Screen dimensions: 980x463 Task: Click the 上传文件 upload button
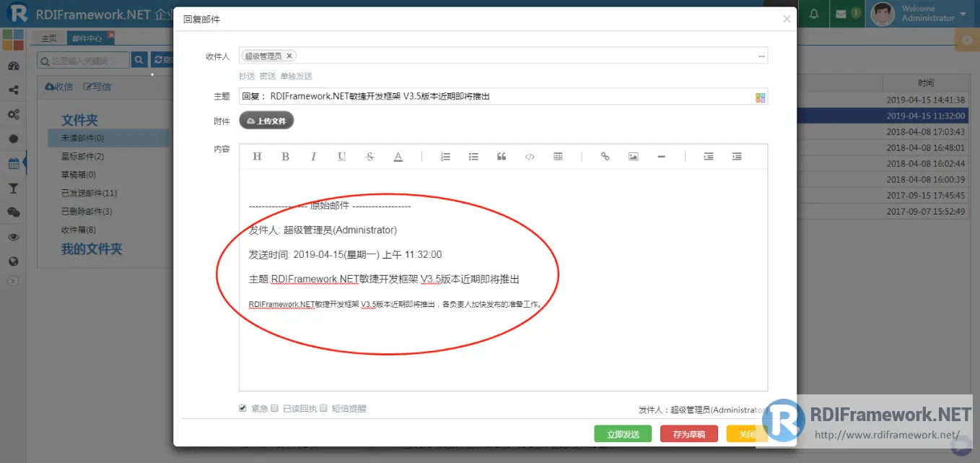266,121
